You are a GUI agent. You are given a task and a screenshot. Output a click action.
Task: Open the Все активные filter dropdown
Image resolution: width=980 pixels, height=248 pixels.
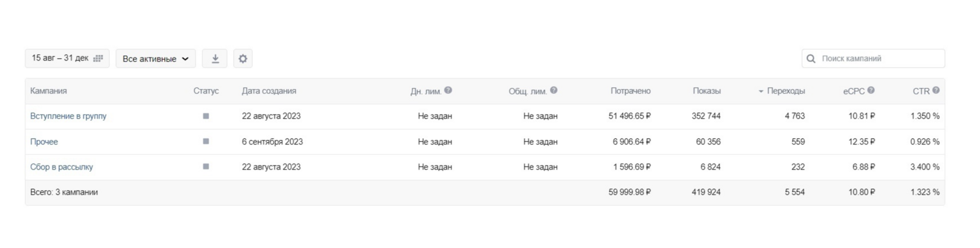(155, 59)
